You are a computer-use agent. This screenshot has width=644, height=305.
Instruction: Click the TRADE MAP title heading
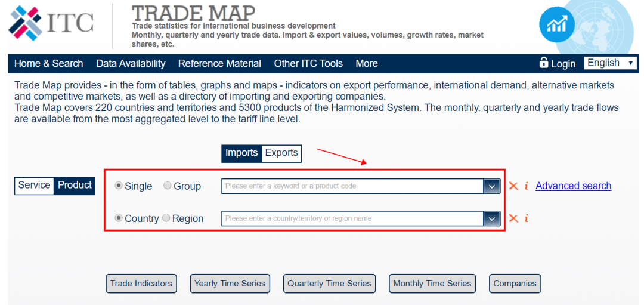pos(193,13)
